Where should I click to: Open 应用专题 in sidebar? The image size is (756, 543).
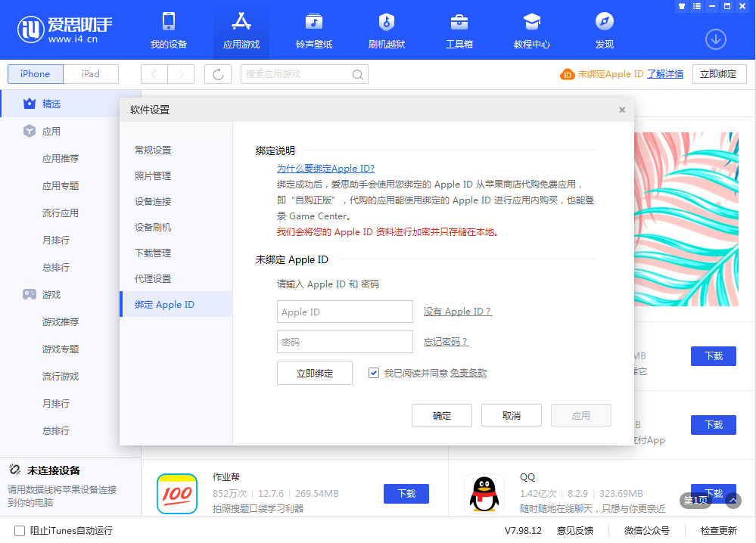pyautogui.click(x=61, y=185)
